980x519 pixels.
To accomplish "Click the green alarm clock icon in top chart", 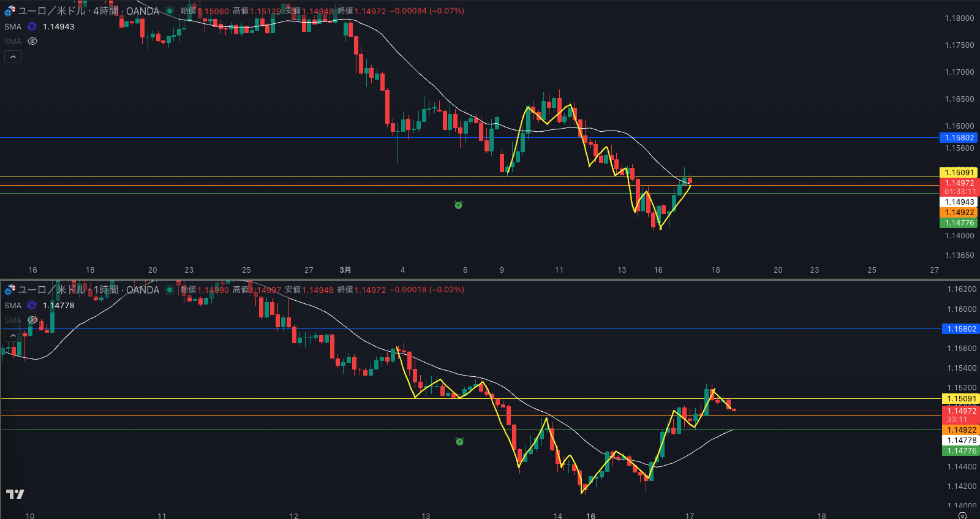I will [x=458, y=205].
